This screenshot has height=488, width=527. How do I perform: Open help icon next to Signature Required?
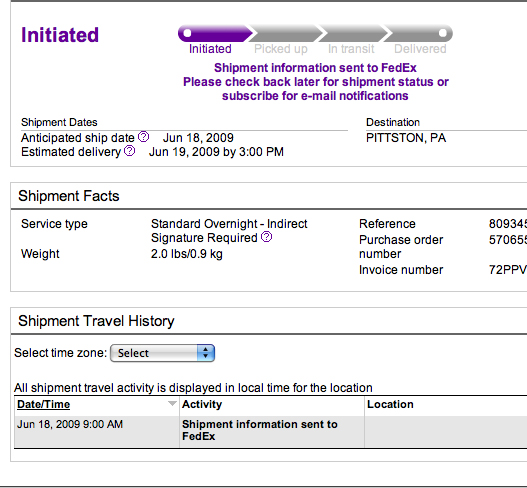(x=267, y=237)
